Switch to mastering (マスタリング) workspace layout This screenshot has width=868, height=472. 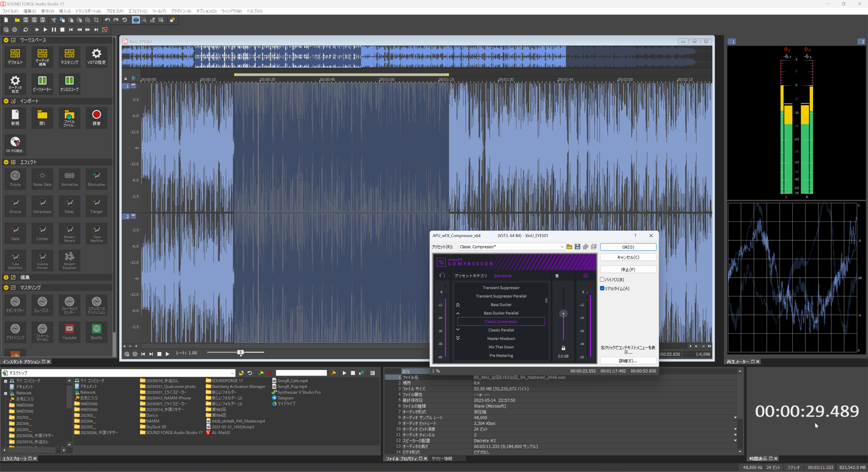[69, 57]
